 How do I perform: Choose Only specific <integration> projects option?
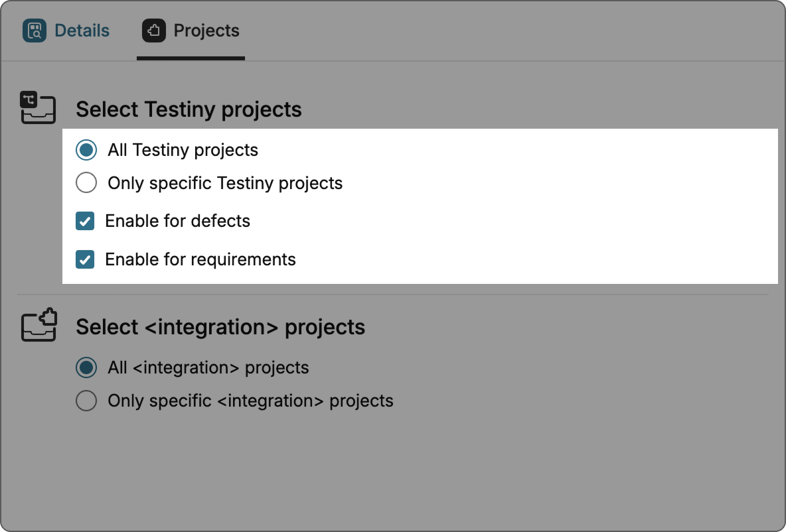[86, 401]
